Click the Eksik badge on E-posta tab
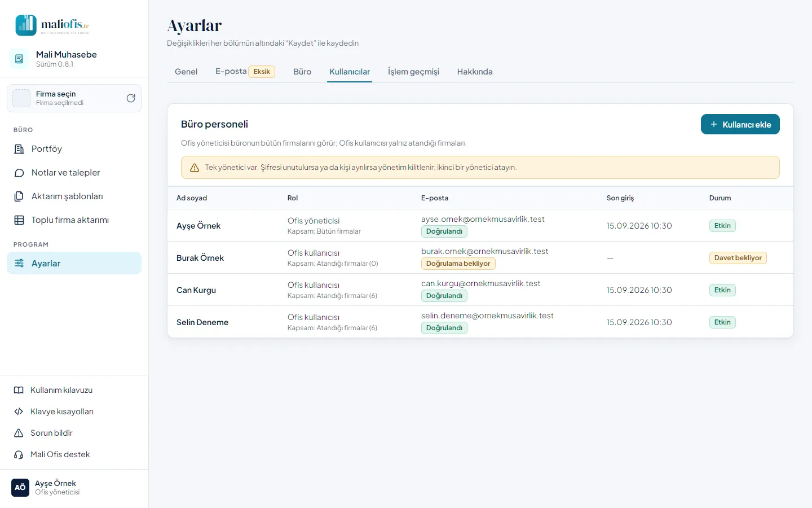812x508 pixels. (x=262, y=72)
